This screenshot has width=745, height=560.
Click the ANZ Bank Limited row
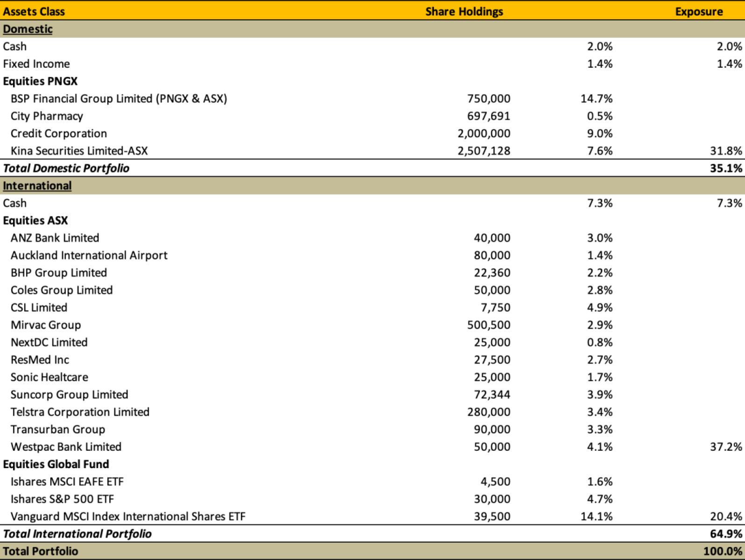point(372,238)
